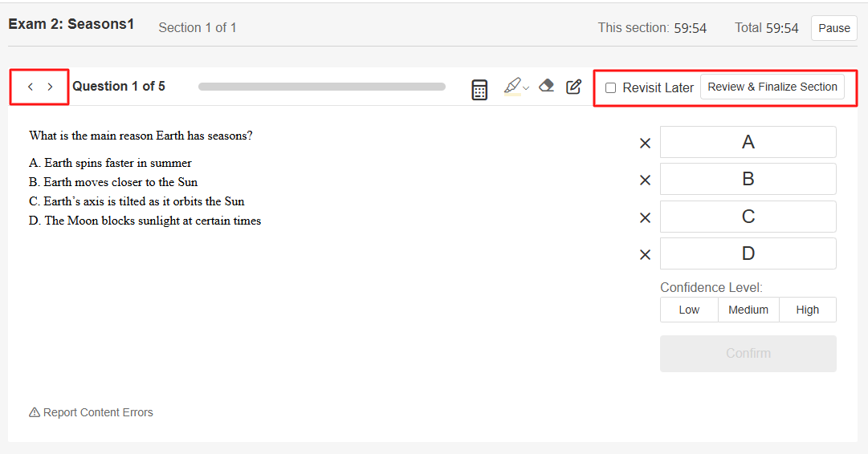The height and width of the screenshot is (454, 868).
Task: Check the Revisit Later checkbox
Action: tap(610, 87)
